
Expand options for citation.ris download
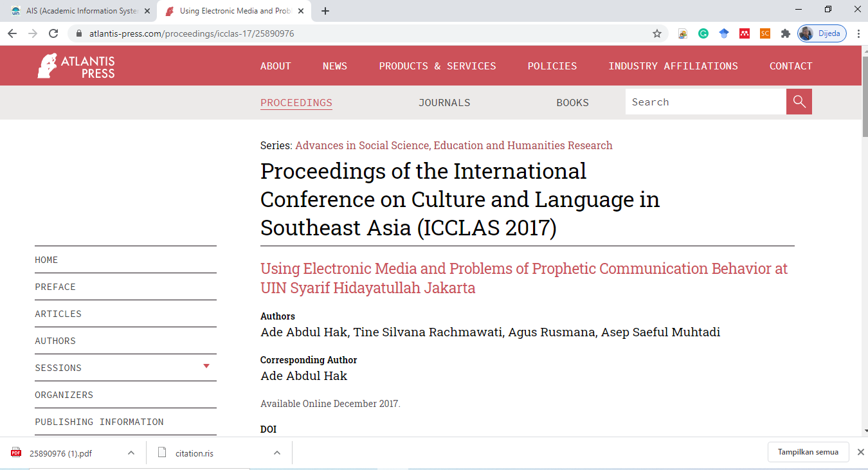tap(277, 453)
